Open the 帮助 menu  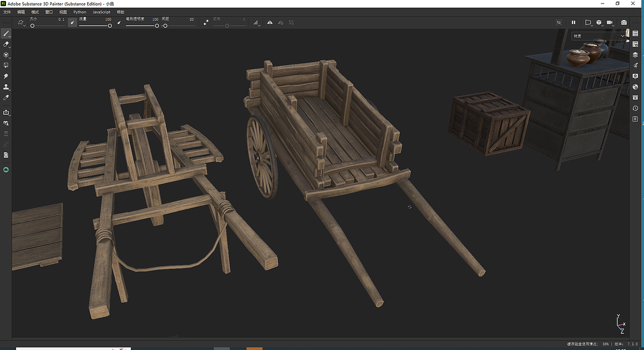pyautogui.click(x=121, y=12)
